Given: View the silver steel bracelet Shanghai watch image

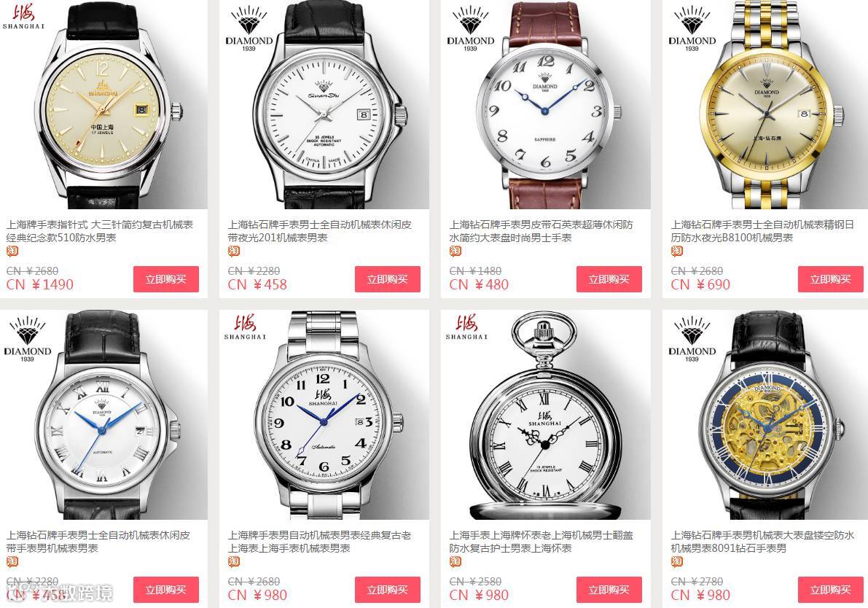Looking at the screenshot, I should tap(324, 416).
